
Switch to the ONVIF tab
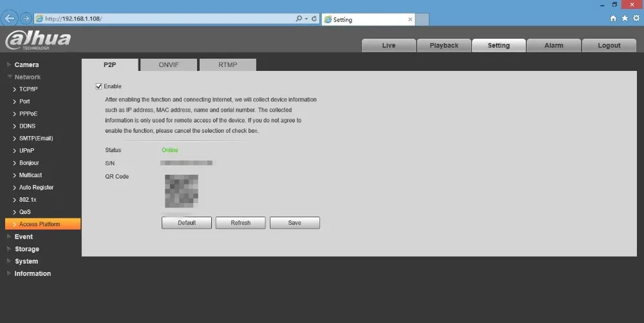(169, 65)
